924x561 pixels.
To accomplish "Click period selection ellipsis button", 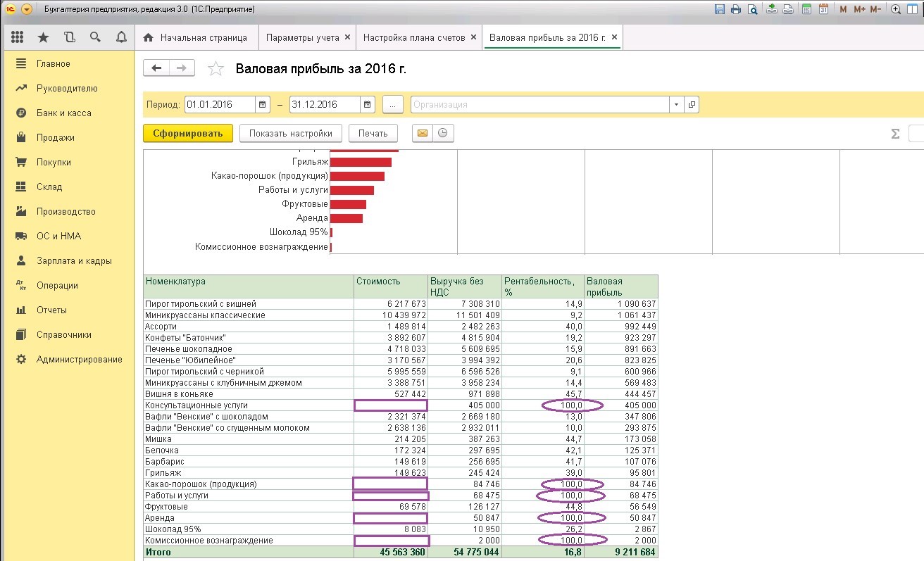I will tap(393, 104).
